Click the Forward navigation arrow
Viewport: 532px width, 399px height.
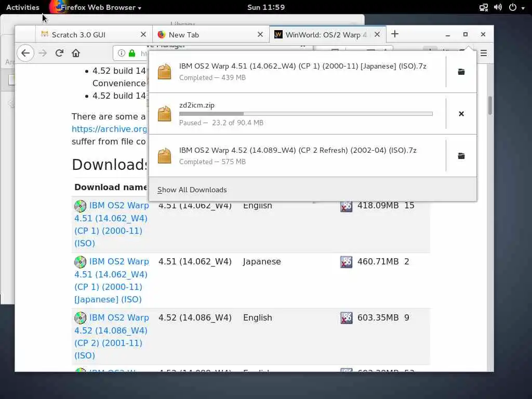(x=43, y=54)
